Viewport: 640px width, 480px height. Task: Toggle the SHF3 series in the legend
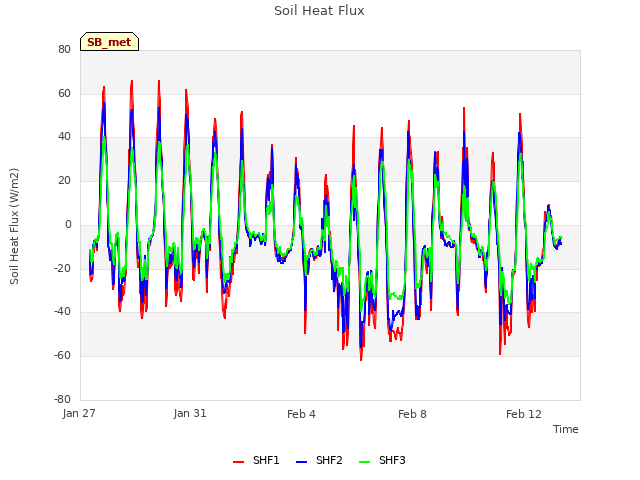pyautogui.click(x=382, y=460)
